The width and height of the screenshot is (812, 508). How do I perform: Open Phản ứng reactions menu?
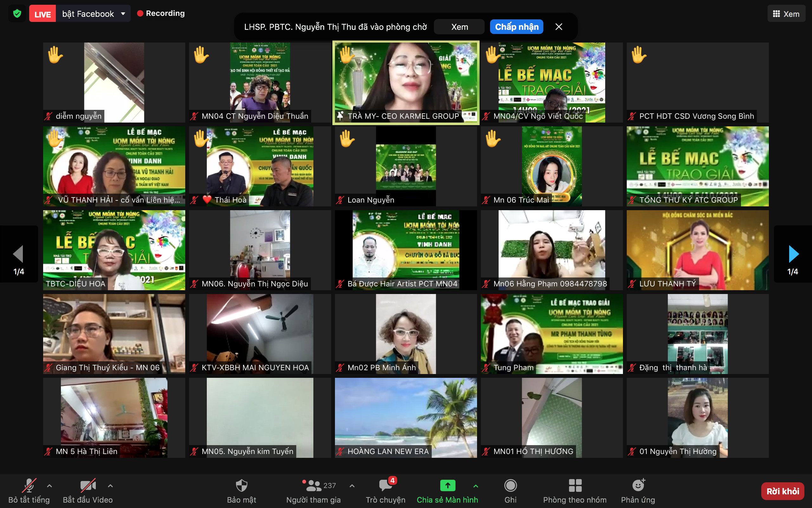[638, 491]
